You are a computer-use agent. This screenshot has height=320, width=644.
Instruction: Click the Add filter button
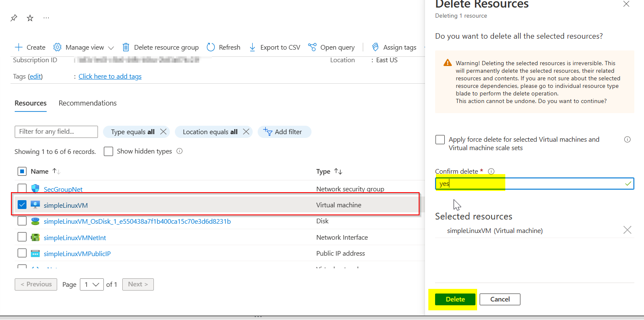pos(285,132)
